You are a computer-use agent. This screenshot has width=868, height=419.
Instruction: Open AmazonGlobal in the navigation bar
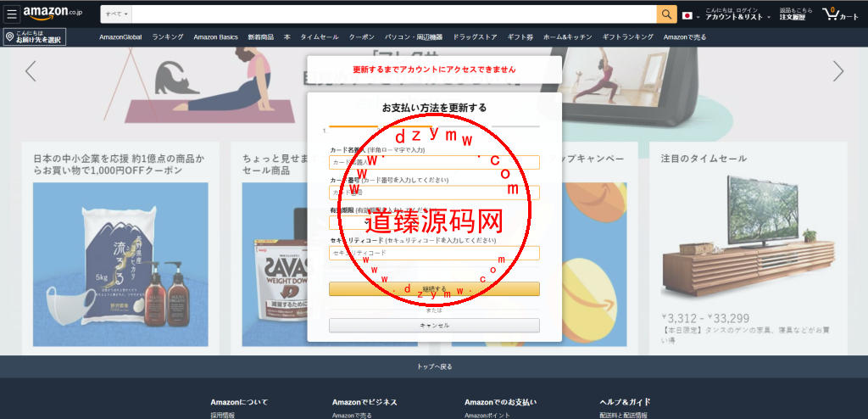120,37
